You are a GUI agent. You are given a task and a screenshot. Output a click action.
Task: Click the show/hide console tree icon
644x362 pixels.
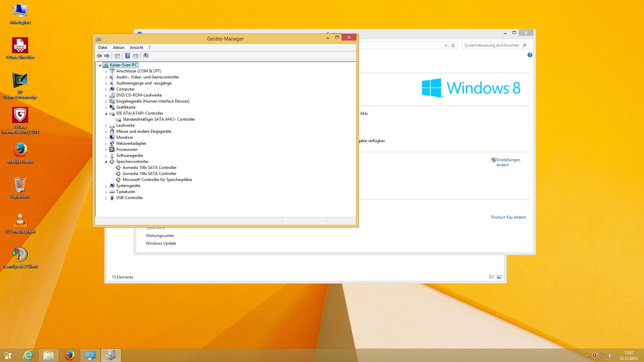tap(117, 56)
